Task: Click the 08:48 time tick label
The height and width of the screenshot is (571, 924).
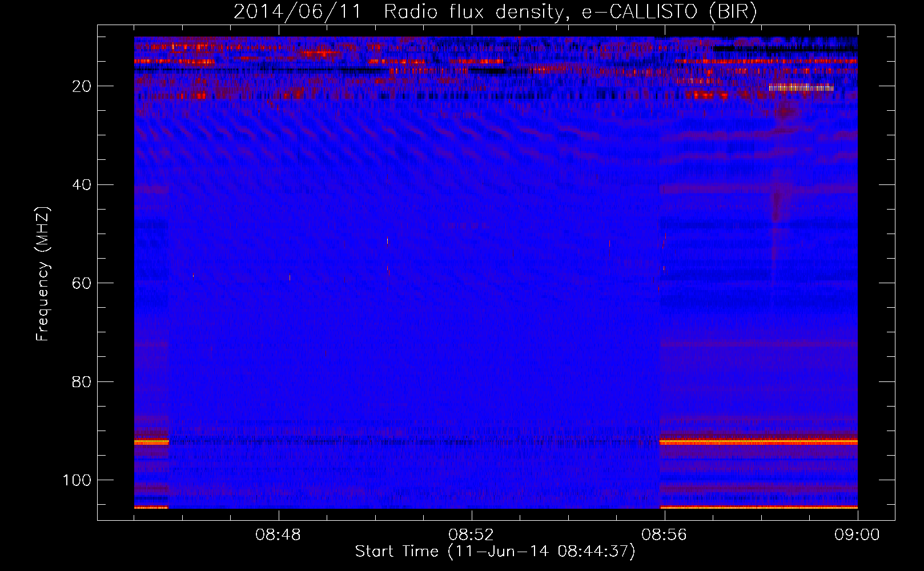Action: (x=278, y=535)
